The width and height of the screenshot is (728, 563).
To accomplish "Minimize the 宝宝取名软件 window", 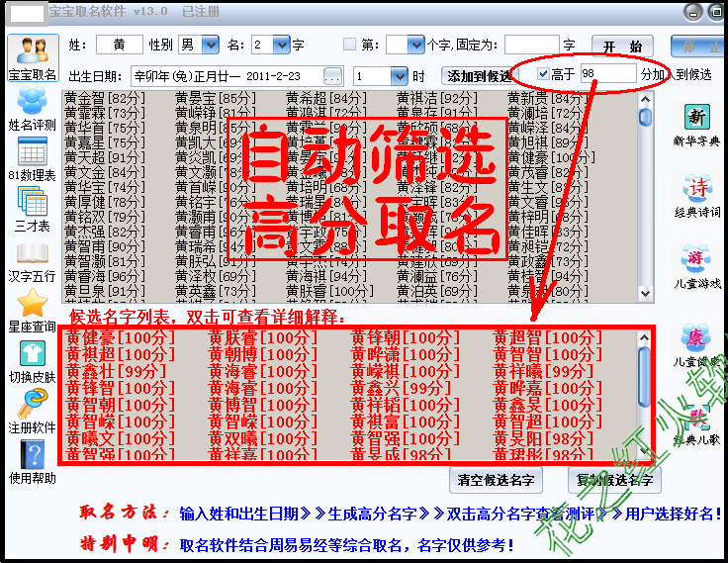I will tap(692, 13).
